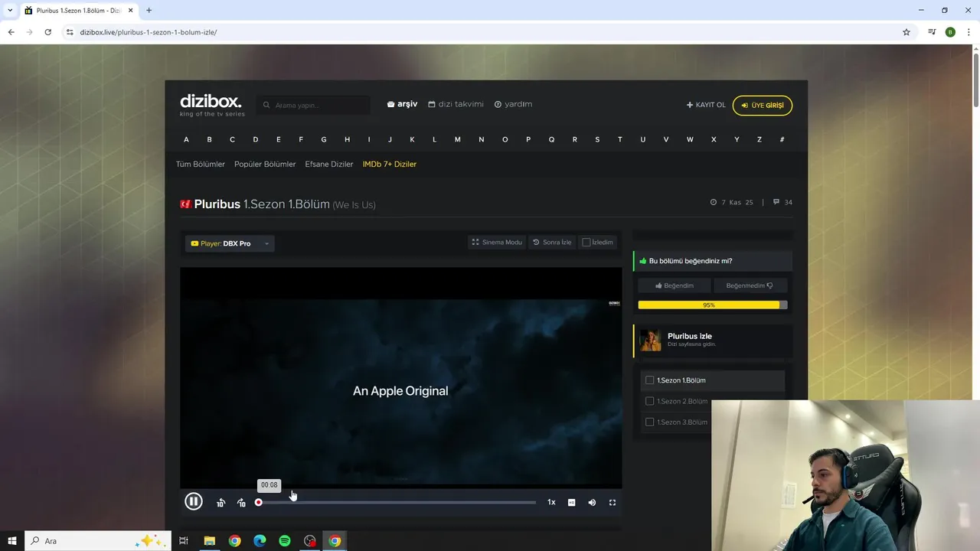Switch to Sinema Modu
980x551 pixels.
click(x=497, y=243)
